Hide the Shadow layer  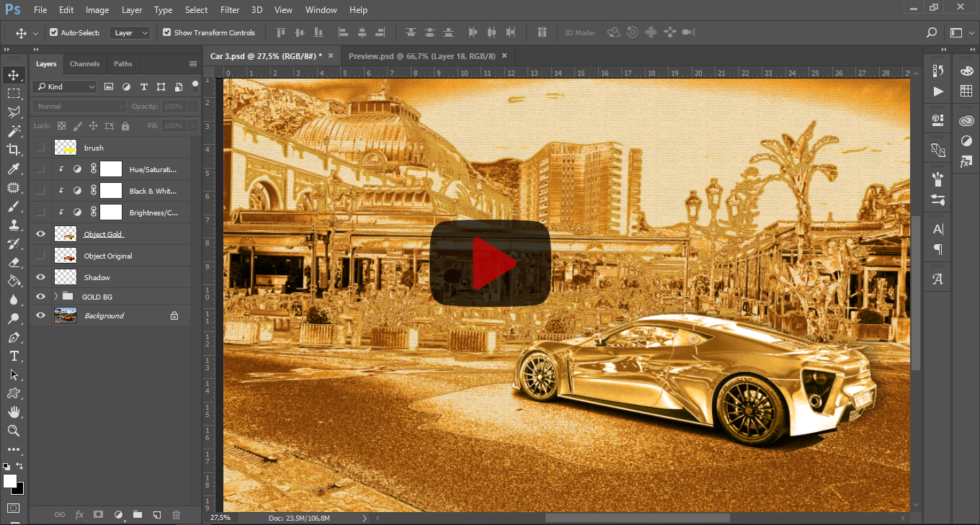tap(40, 277)
